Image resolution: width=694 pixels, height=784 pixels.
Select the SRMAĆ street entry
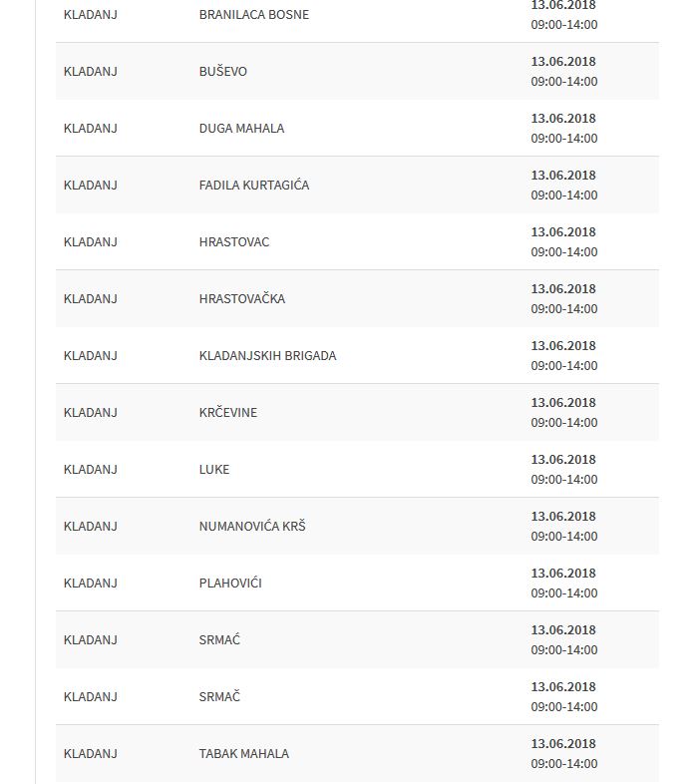click(219, 640)
